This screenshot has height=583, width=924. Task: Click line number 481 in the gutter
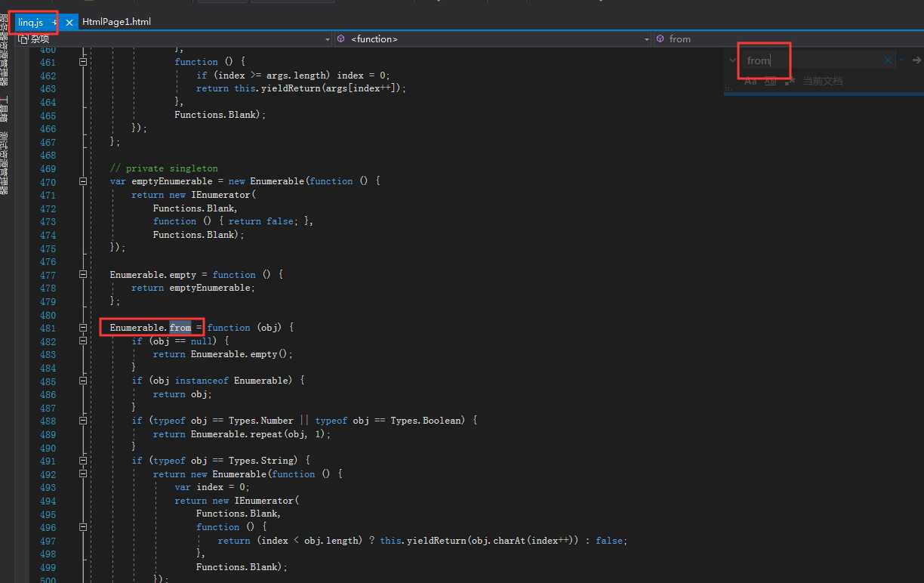48,328
